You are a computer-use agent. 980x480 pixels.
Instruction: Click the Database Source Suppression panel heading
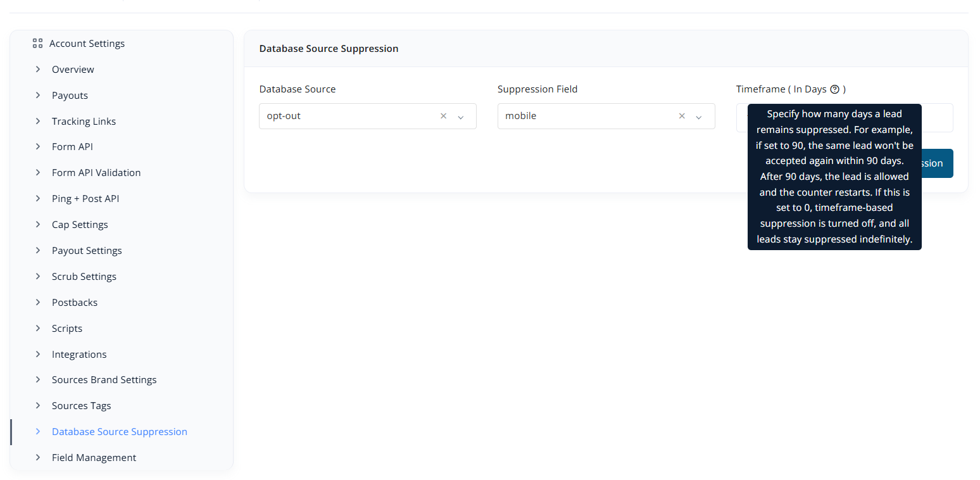(x=329, y=48)
